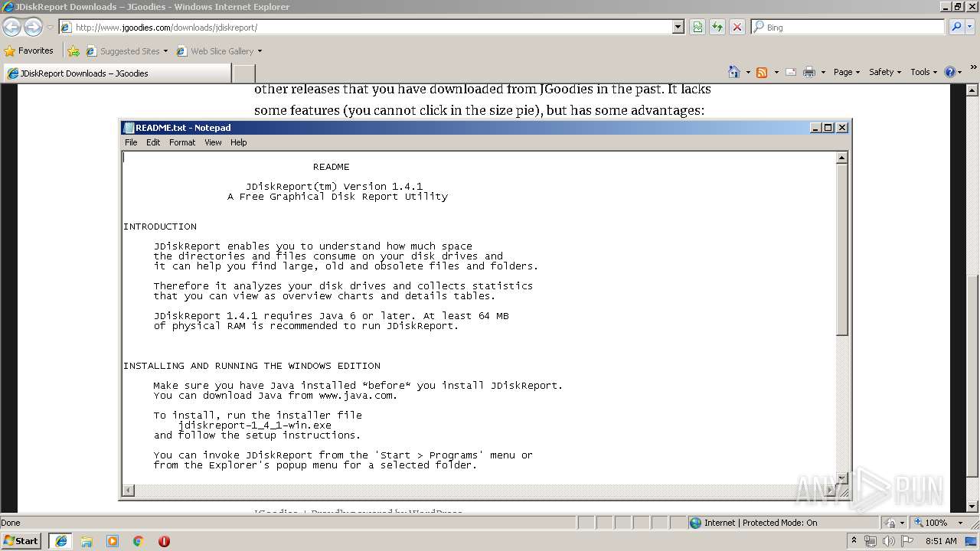Click the Home icon in command bar
The width and height of the screenshot is (980, 551).
click(x=734, y=72)
